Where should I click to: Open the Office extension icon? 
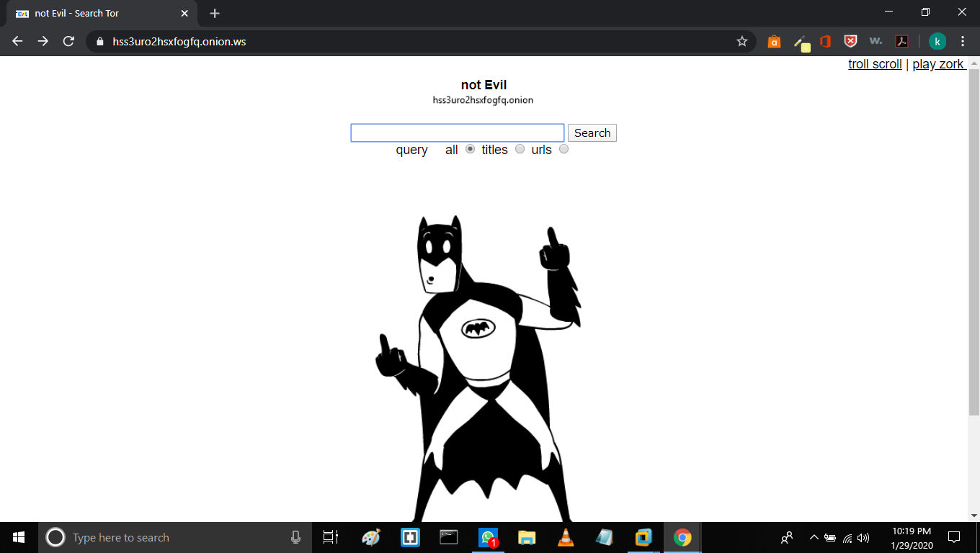point(826,41)
